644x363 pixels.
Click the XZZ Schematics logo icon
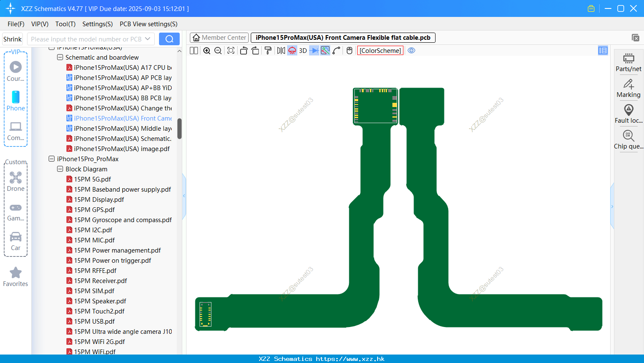[x=10, y=8]
